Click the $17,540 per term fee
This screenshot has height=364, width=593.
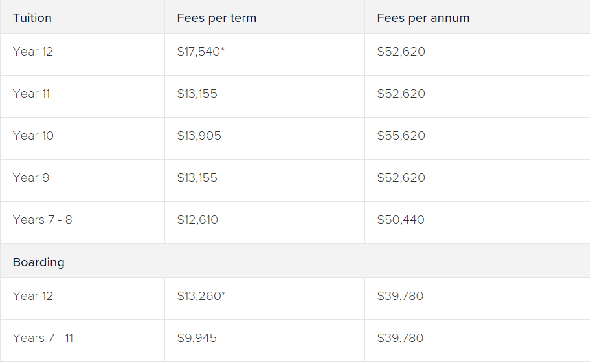[x=201, y=52]
